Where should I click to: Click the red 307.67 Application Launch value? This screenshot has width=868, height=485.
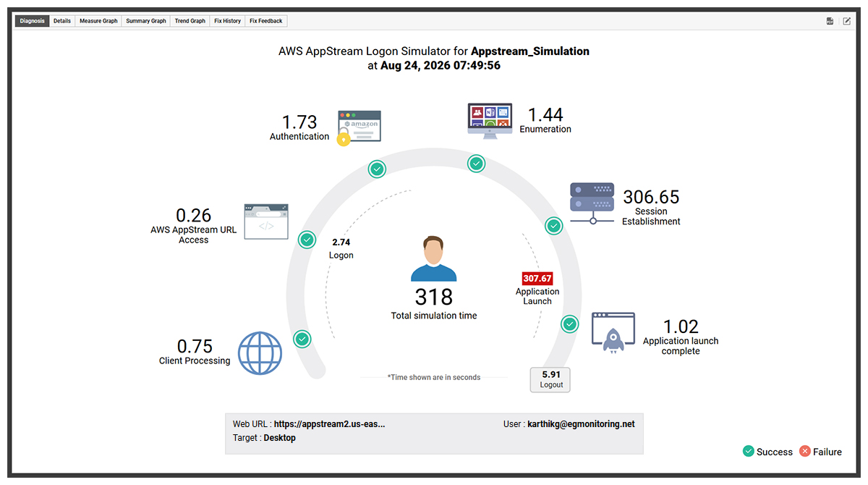click(x=537, y=279)
